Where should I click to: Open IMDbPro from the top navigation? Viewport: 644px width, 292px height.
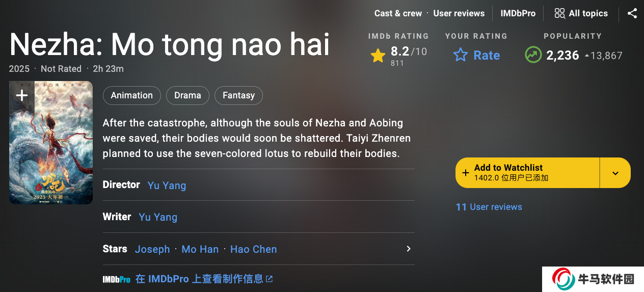518,13
